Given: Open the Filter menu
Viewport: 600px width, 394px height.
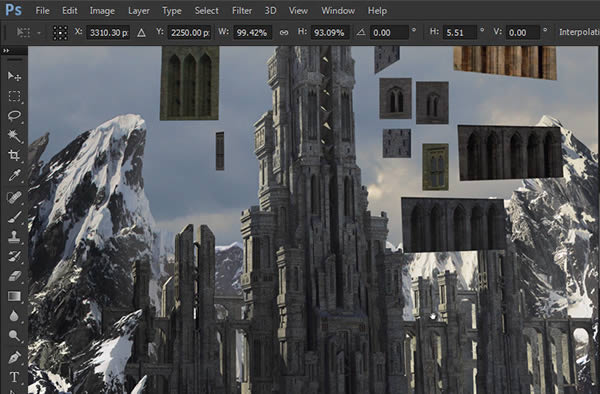Looking at the screenshot, I should (x=242, y=11).
